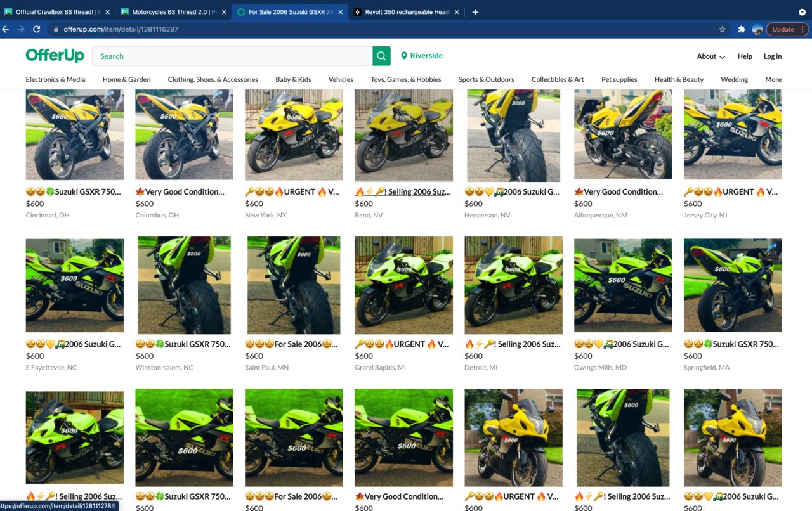Open Grand Rapids, MI listing thumbnail
Screen dimensions: 812x511
tap(403, 286)
